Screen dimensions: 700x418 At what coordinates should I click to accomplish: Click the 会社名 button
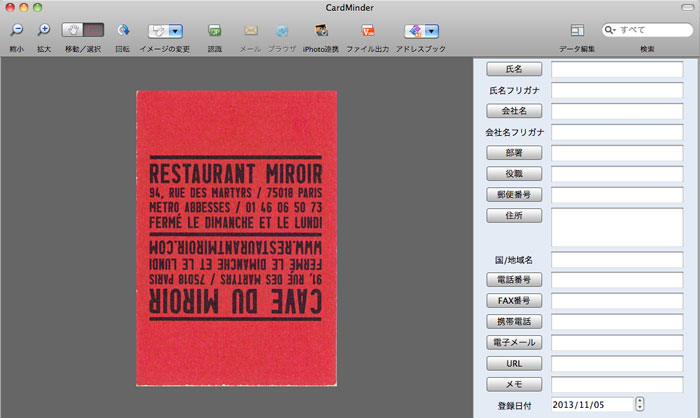(x=514, y=111)
